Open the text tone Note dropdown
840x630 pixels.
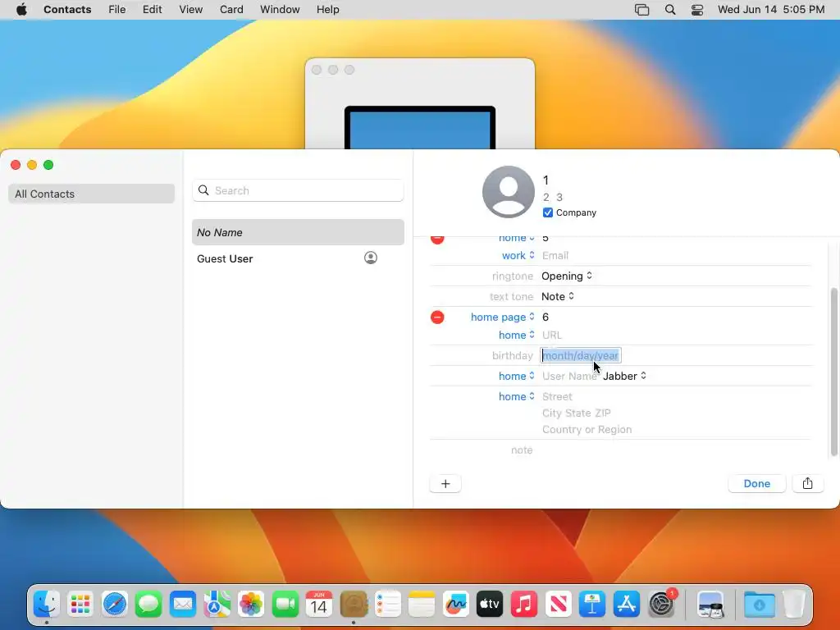[x=558, y=296]
